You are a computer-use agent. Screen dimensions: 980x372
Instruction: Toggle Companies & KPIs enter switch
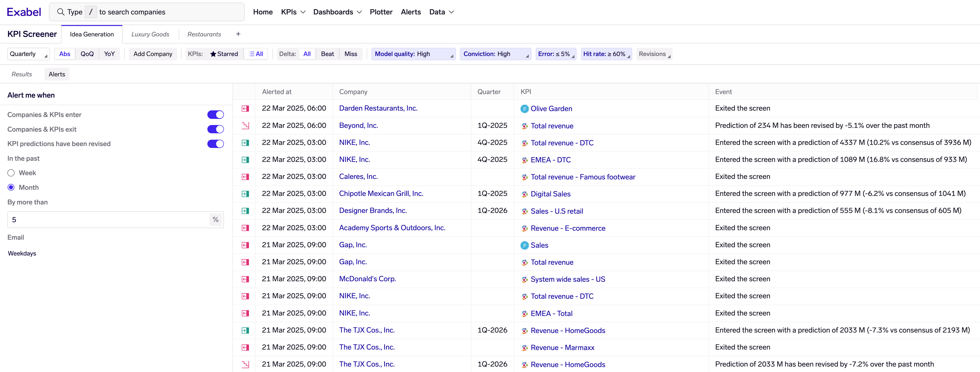(215, 115)
